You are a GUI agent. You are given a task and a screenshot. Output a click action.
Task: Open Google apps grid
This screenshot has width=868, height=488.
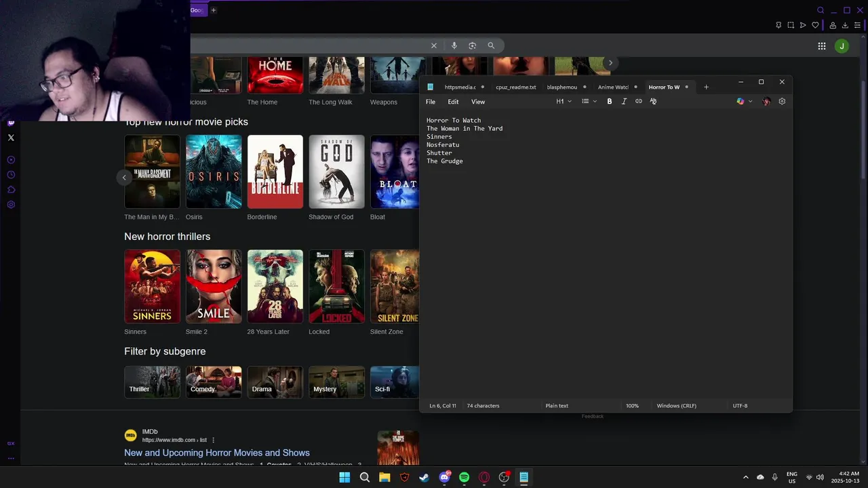[x=822, y=46]
